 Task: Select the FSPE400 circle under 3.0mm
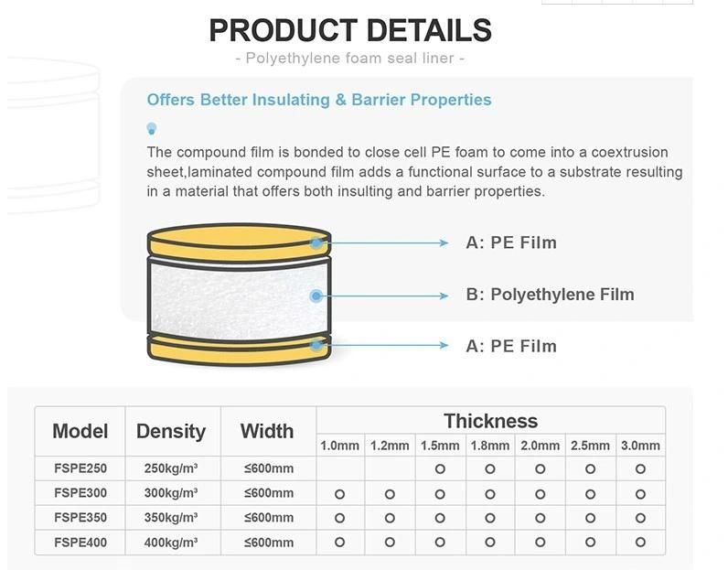[641, 543]
